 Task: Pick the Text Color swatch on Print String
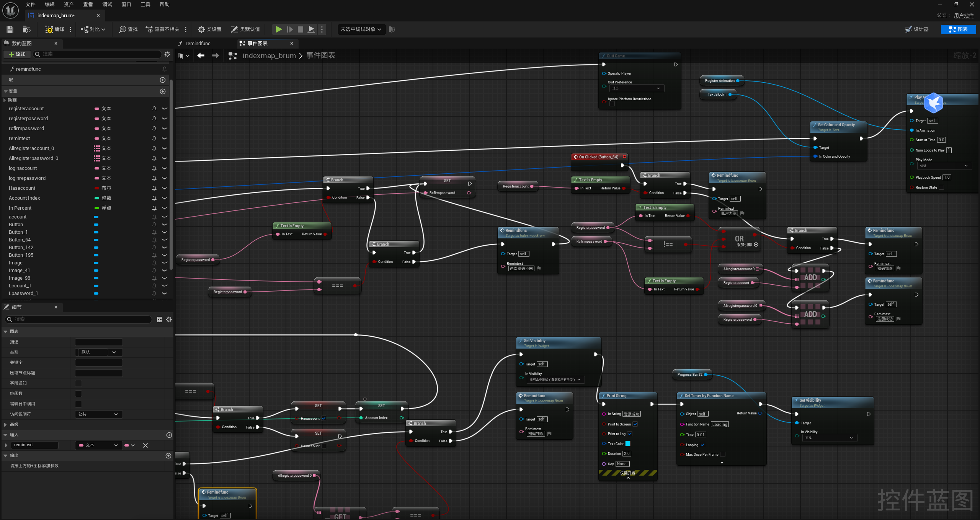coord(628,444)
